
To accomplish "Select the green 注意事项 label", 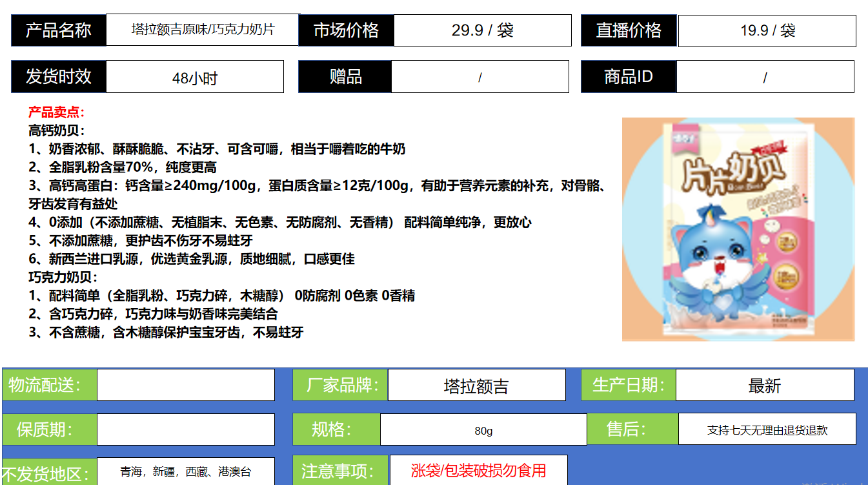I will (340, 471).
